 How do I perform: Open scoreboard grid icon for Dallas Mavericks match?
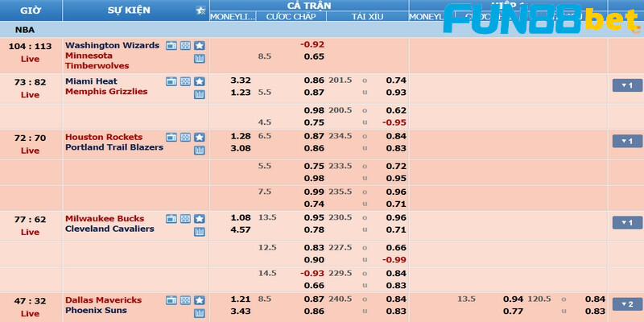[185, 300]
